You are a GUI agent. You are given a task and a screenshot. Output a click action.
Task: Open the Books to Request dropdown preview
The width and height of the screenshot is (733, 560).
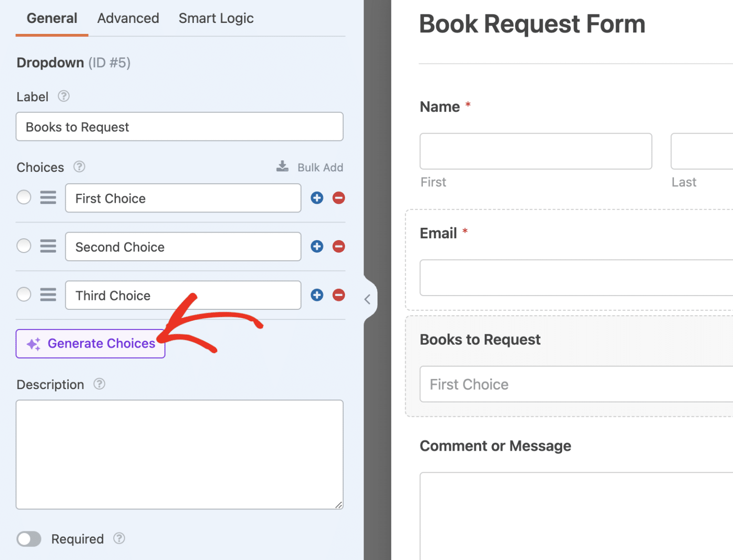[573, 384]
